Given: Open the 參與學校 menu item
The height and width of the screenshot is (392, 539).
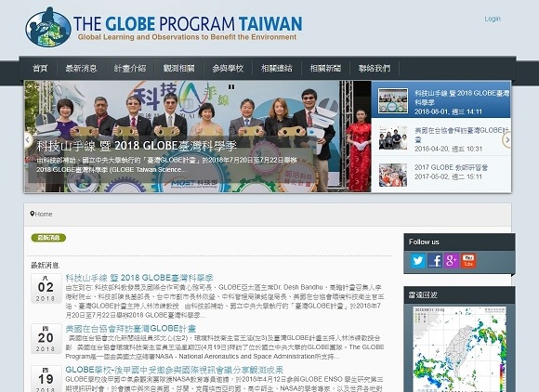Looking at the screenshot, I should tap(228, 68).
